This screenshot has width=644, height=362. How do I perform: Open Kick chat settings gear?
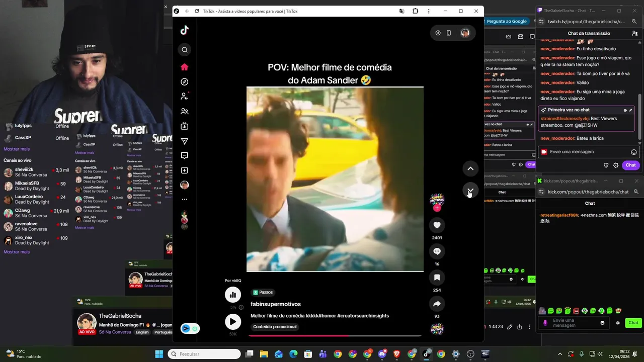tap(618, 323)
